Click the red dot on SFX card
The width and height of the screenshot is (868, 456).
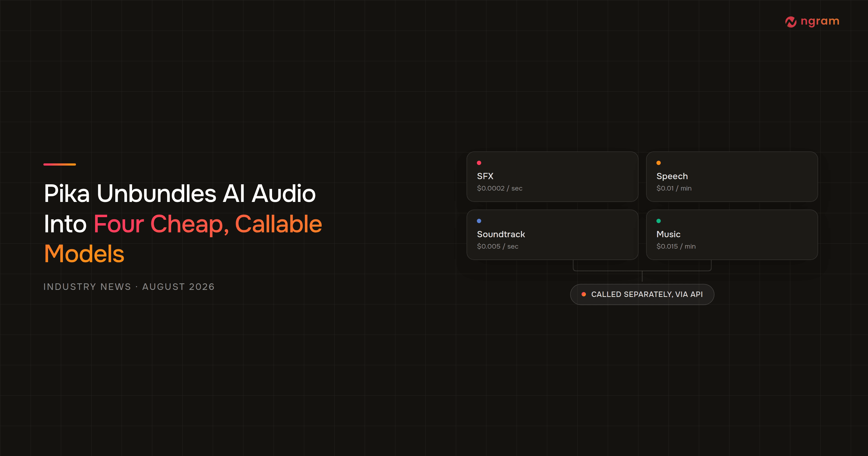pyautogui.click(x=479, y=163)
